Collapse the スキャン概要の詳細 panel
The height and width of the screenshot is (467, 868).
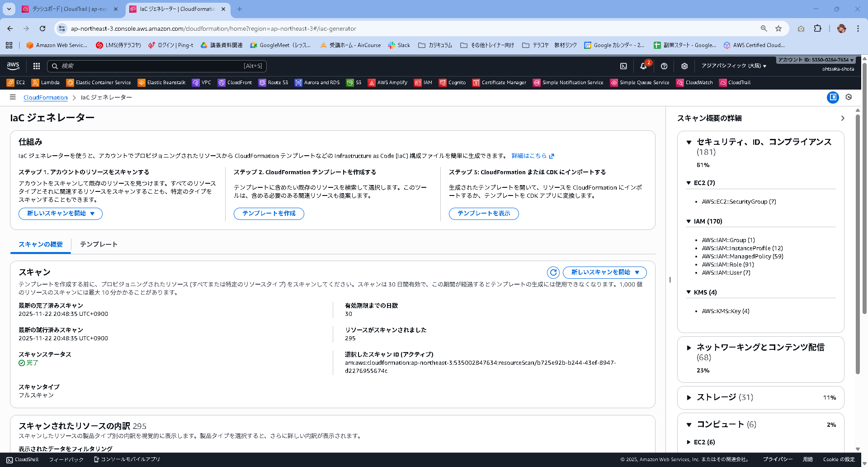point(843,118)
